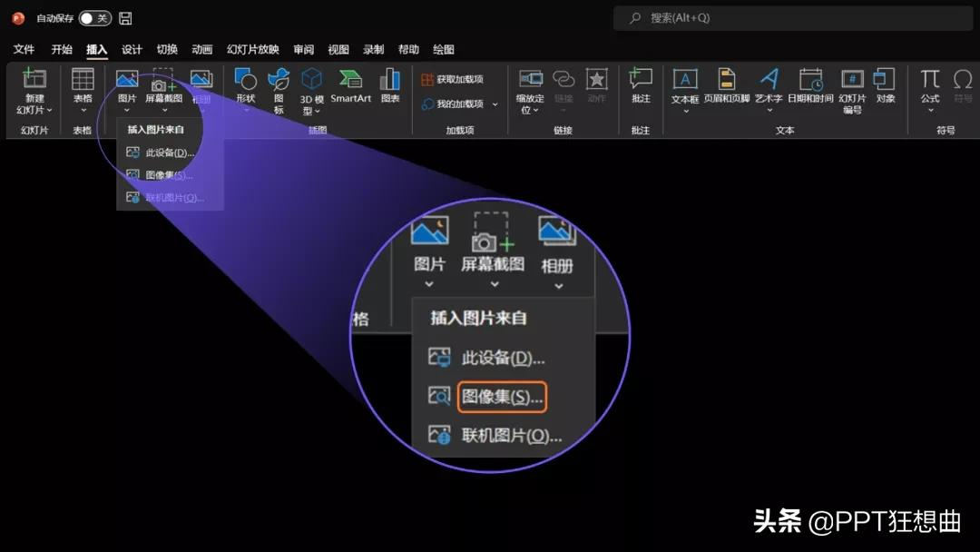
Task: Go to the 设计 tab
Action: click(132, 49)
